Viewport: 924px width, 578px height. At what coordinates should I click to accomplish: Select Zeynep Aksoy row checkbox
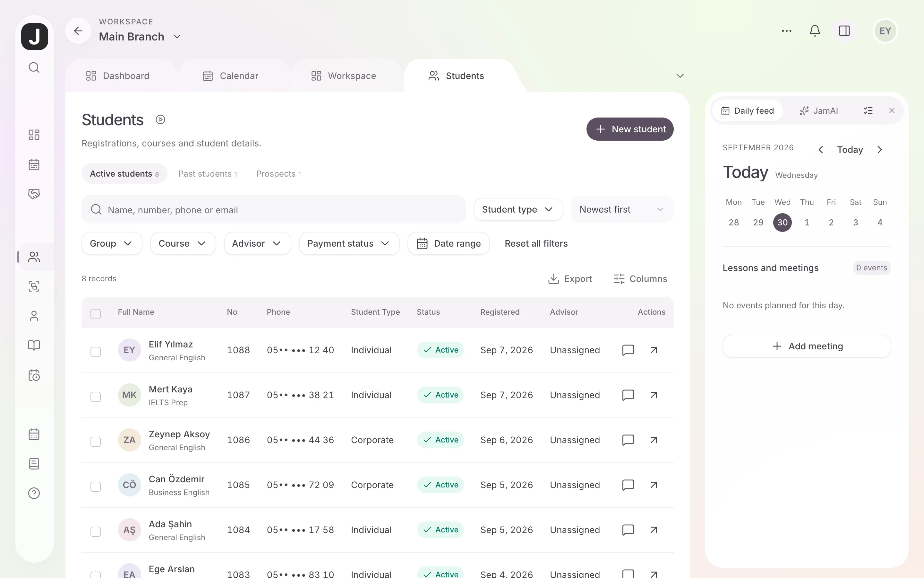(96, 442)
